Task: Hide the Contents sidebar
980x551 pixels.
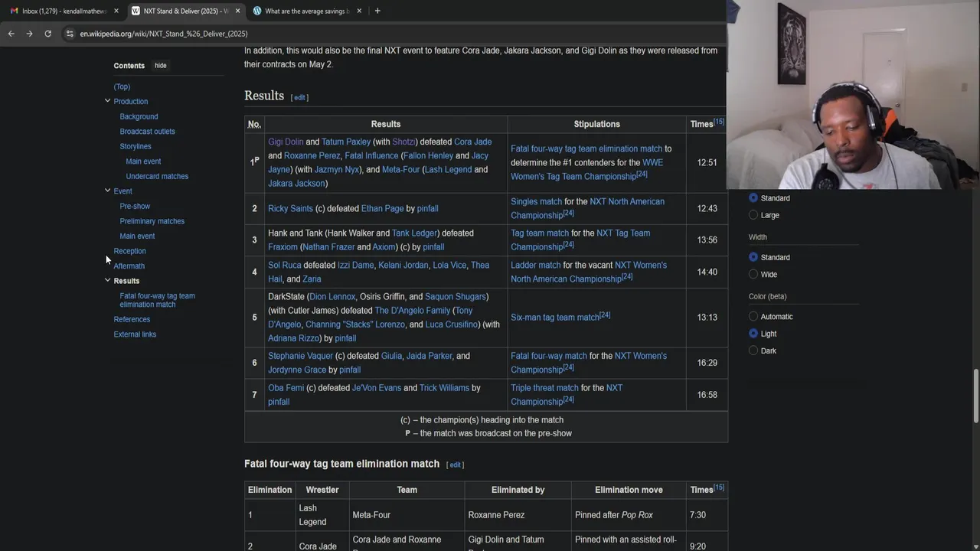Action: [160, 66]
